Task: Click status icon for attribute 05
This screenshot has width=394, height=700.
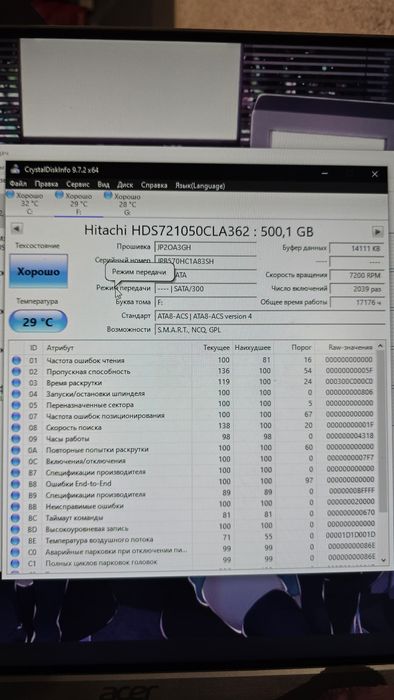Action: [x=17, y=404]
